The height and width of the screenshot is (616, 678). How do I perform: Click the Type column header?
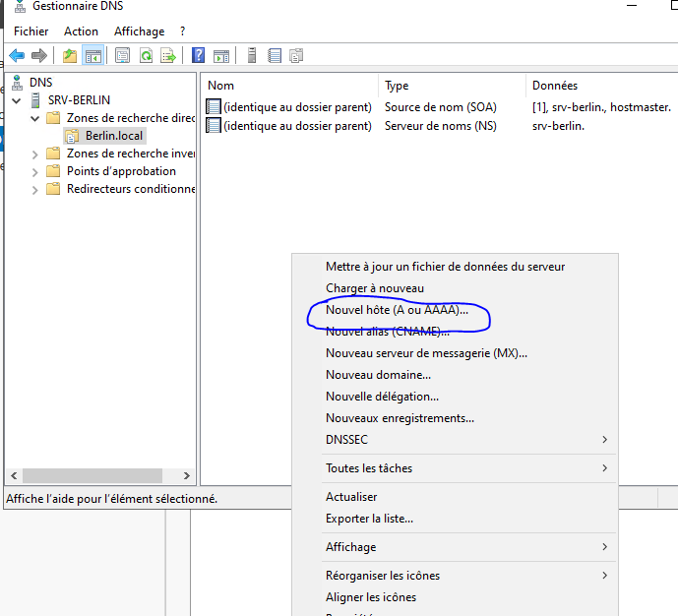click(x=397, y=86)
